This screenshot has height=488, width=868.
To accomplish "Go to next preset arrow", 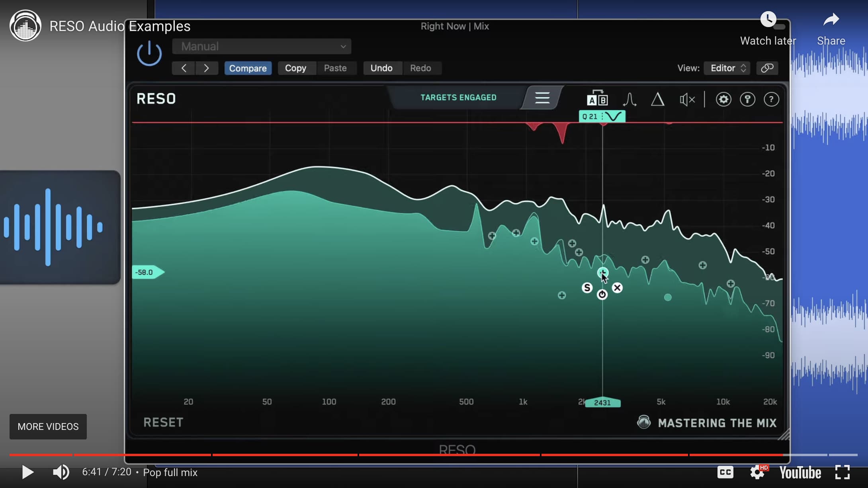I will click(x=206, y=68).
